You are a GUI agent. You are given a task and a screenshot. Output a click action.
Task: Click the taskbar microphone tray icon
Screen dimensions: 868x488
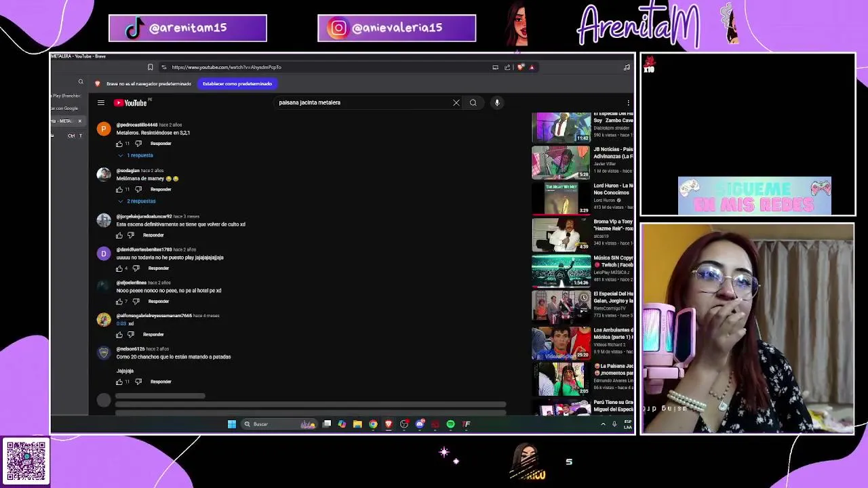(614, 424)
